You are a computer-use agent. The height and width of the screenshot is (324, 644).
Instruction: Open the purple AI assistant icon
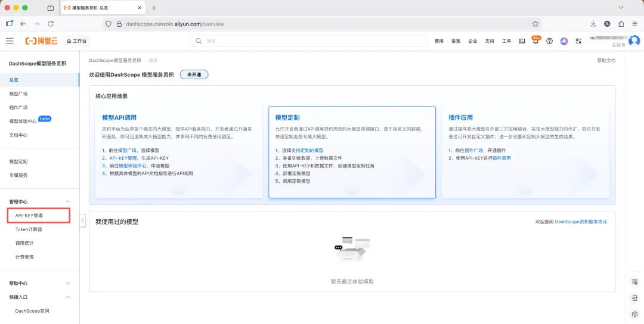coord(564,41)
